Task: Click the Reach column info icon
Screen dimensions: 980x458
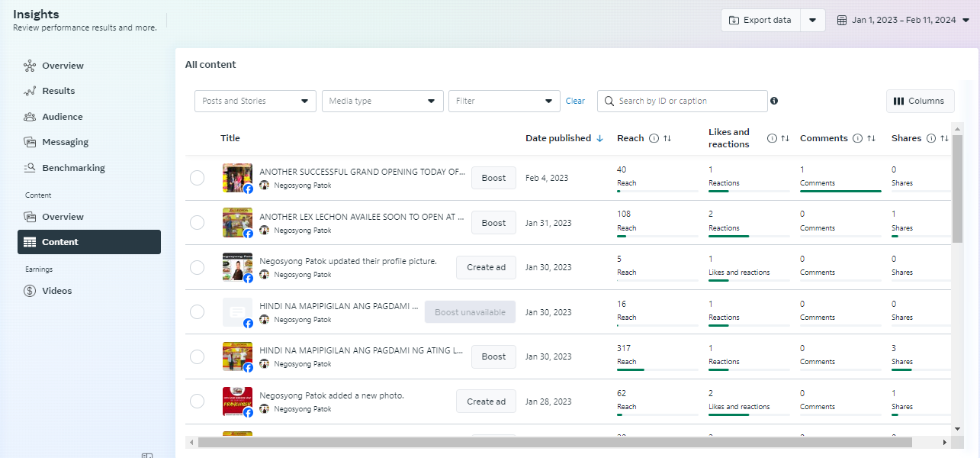Action: [654, 138]
